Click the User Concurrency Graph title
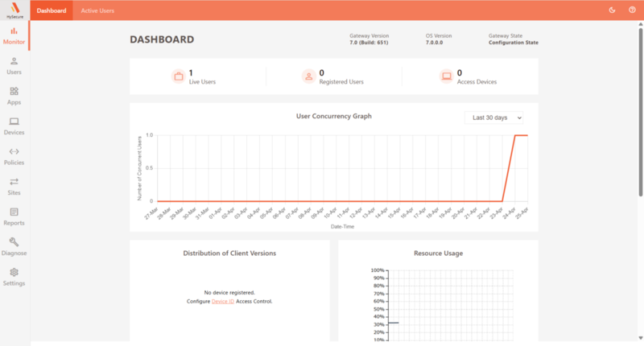Image resolution: width=644 pixels, height=346 pixels. click(334, 116)
